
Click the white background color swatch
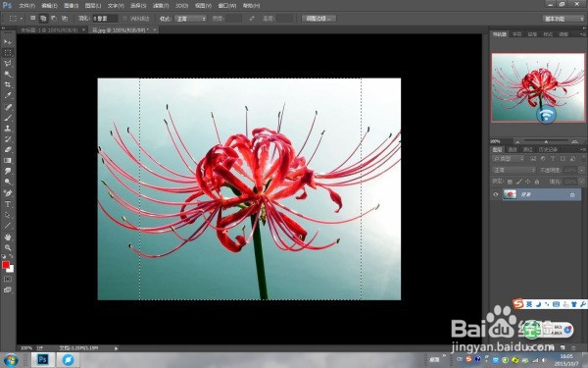tap(11, 269)
